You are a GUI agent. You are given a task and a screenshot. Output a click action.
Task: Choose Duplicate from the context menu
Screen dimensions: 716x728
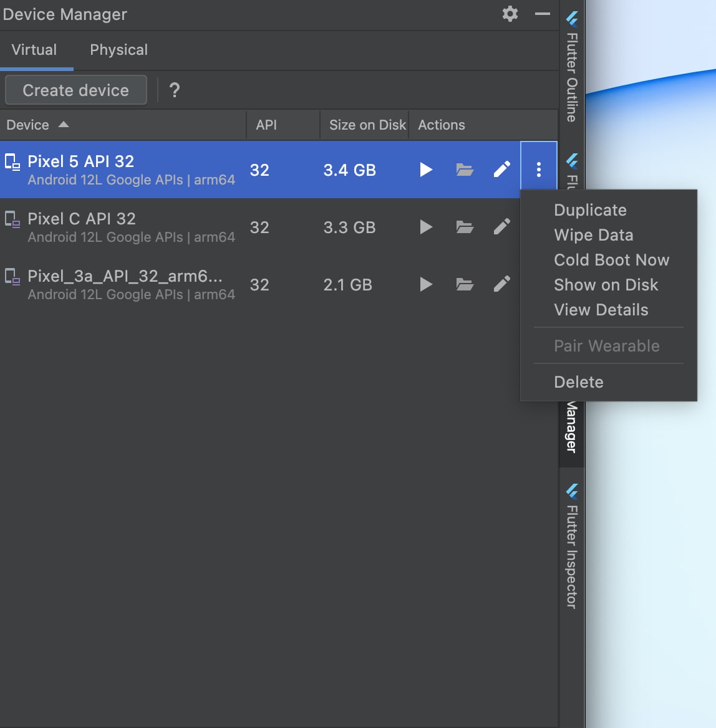[590, 210]
